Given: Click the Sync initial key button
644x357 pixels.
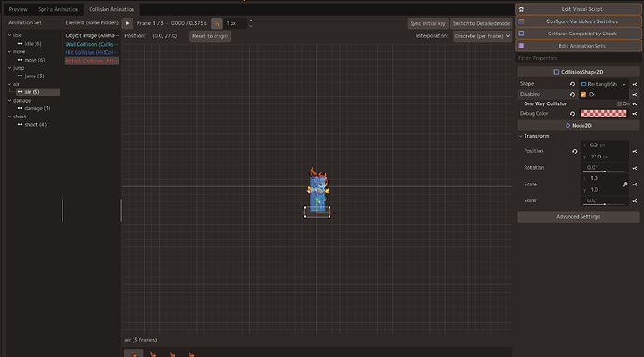Looking at the screenshot, I should (427, 23).
